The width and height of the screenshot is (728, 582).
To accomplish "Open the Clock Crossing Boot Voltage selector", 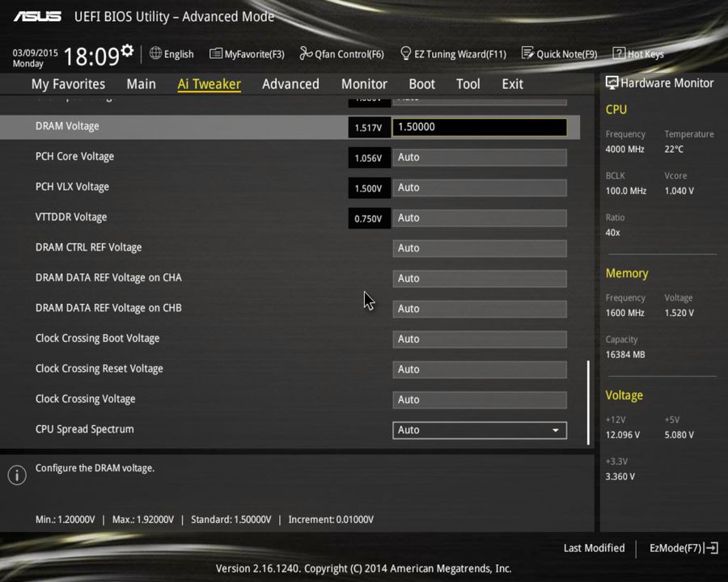I will pos(480,339).
